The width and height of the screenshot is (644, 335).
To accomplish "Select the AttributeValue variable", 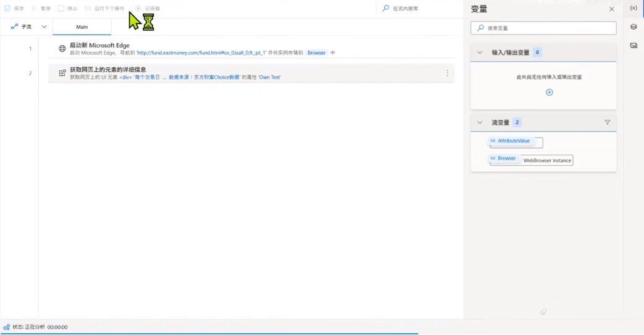I will pos(510,141).
